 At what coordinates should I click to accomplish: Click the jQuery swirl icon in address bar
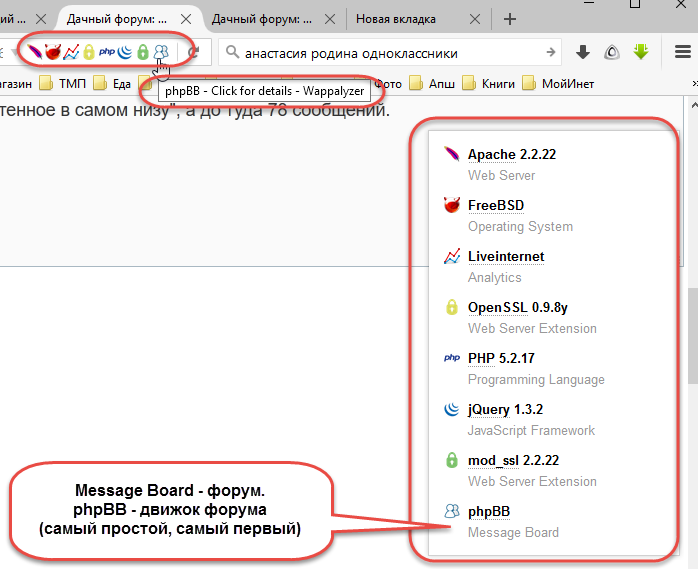125,52
